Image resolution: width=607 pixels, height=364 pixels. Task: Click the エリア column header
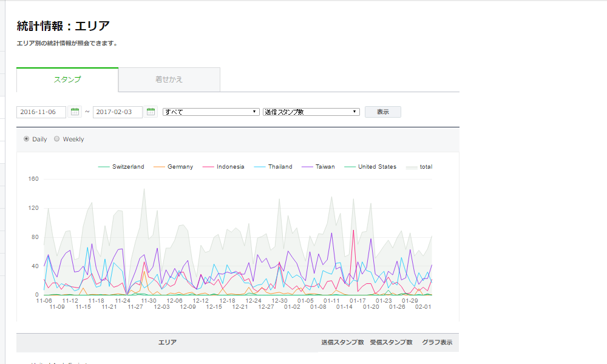point(168,342)
